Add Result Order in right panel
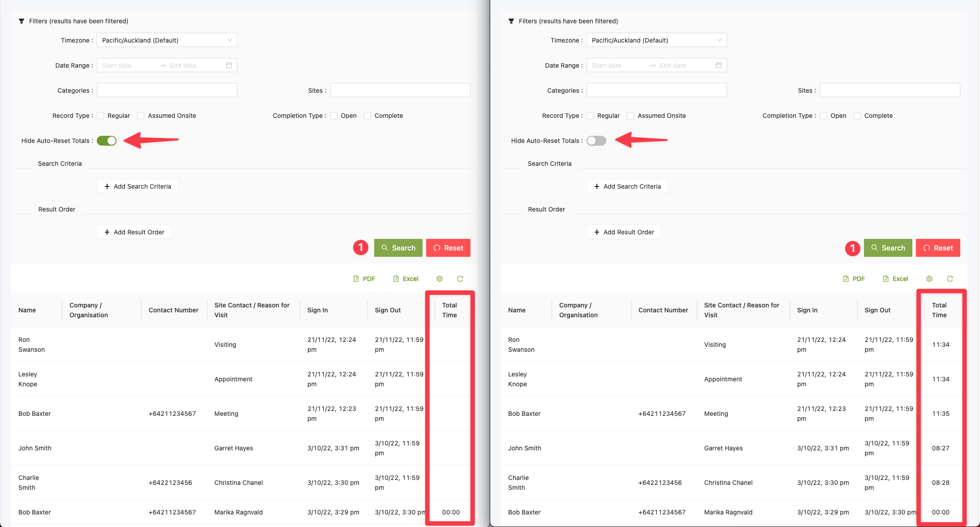The height and width of the screenshot is (527, 980). click(x=624, y=232)
